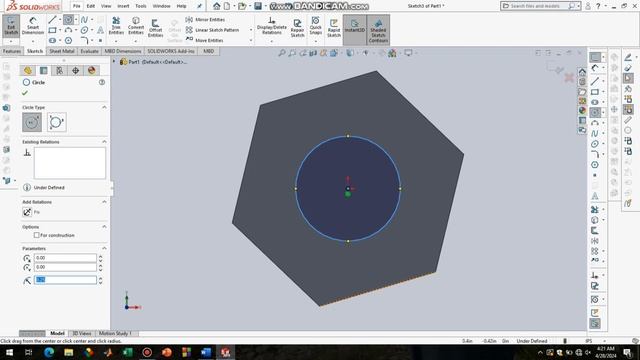The image size is (640, 360).
Task: Toggle the Instant2D button
Action: click(x=354, y=29)
